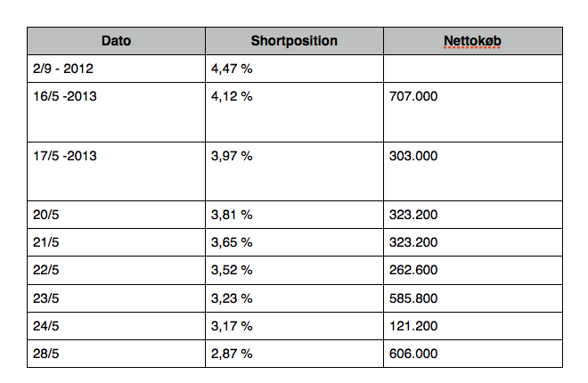Screen dimensions: 588x383
Task: Select the 16/5 -2013 date cell
Action: pyautogui.click(x=116, y=112)
